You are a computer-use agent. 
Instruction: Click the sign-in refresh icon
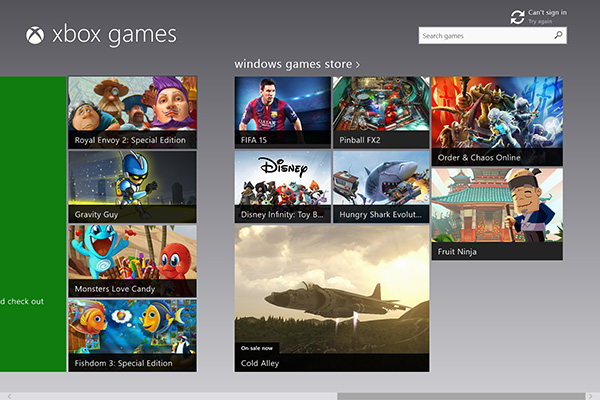coord(517,17)
